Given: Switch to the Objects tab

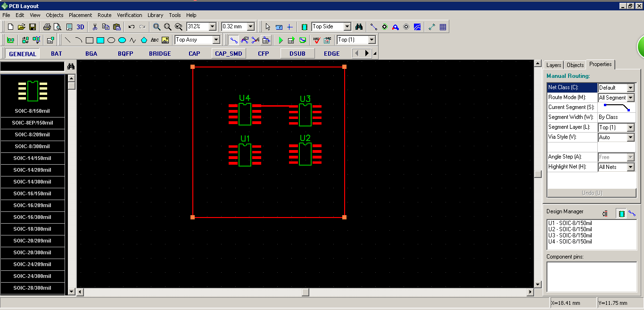Looking at the screenshot, I should tap(575, 65).
